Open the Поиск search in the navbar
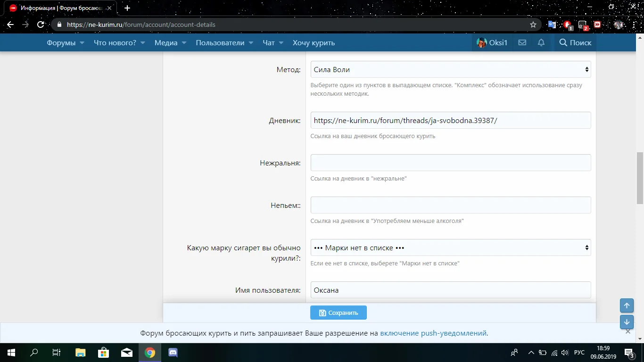 pos(575,43)
